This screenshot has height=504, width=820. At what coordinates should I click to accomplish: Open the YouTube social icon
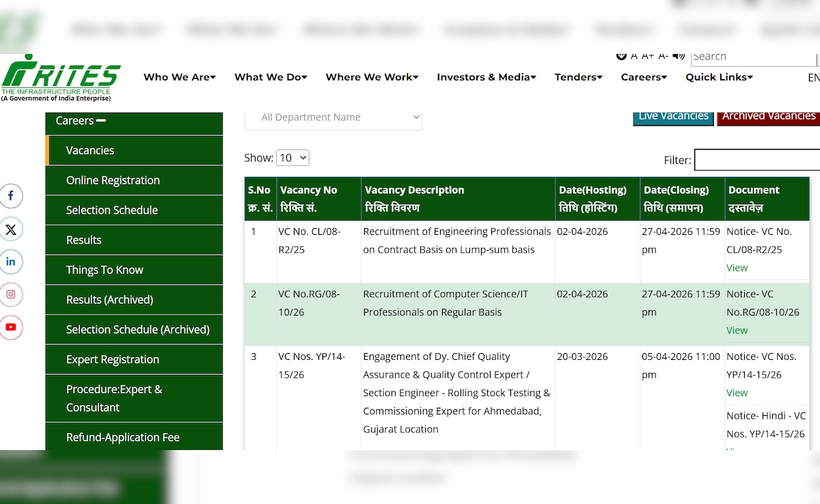11,327
